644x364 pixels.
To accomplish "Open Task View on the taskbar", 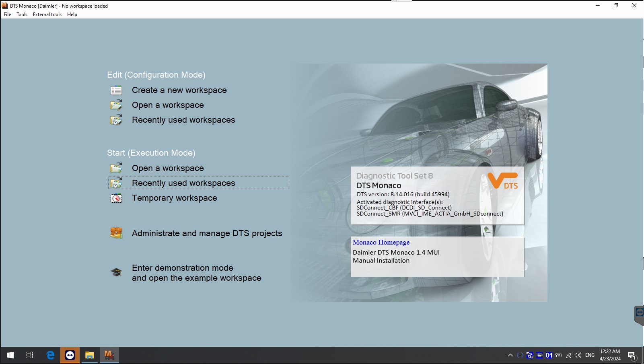I will (x=30, y=355).
